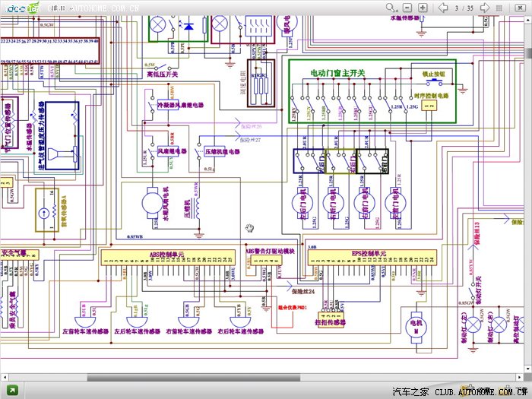Click the 电动门窗主开关 box in diagram
532x399 pixels.
[371, 92]
